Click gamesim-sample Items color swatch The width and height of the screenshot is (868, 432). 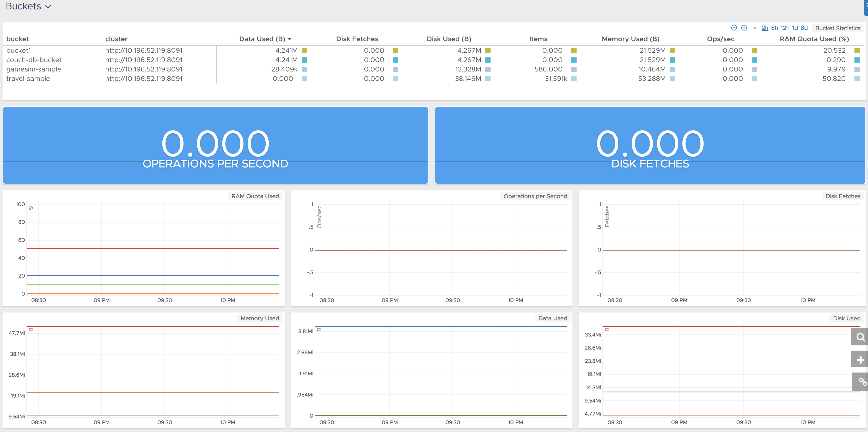574,69
